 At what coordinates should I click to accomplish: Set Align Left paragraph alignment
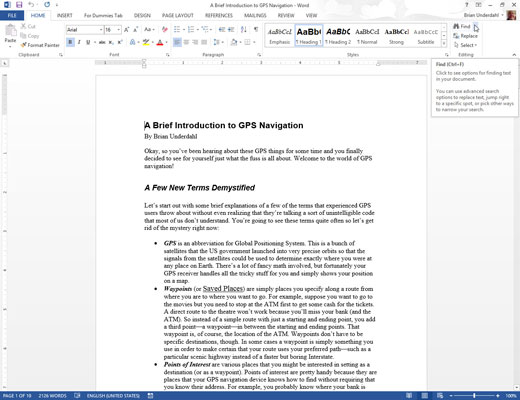(x=177, y=42)
